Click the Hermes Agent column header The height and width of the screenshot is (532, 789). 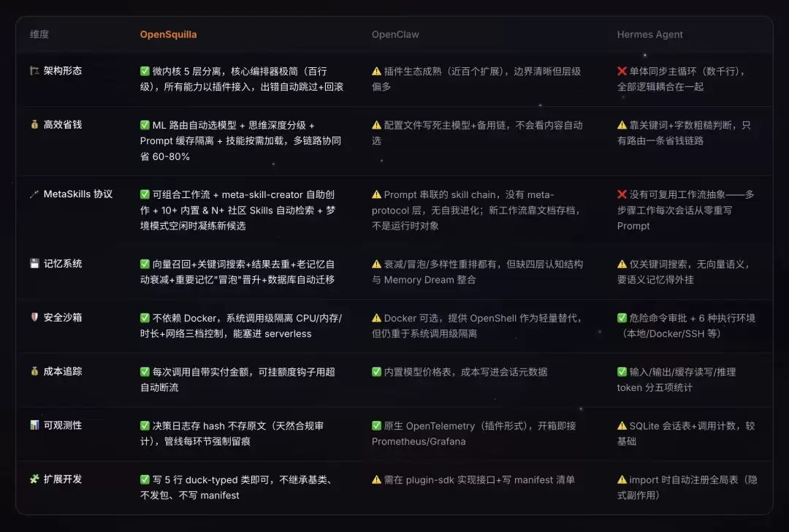(649, 34)
